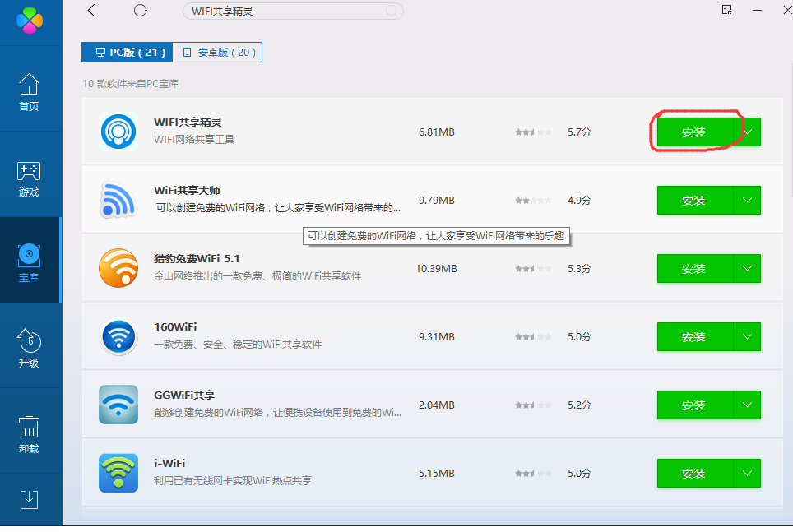Image resolution: width=793 pixels, height=532 pixels.
Task: Click the star rating of i-WiFi
Action: (x=533, y=474)
